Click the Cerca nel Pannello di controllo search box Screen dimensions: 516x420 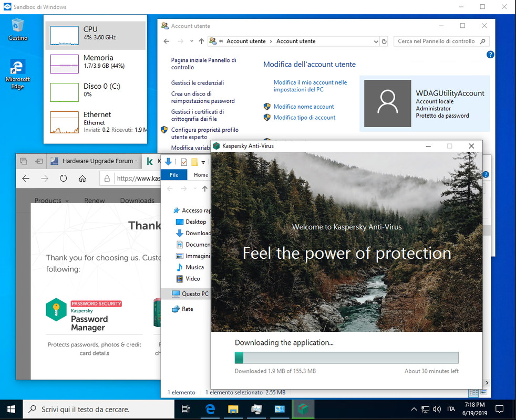441,41
